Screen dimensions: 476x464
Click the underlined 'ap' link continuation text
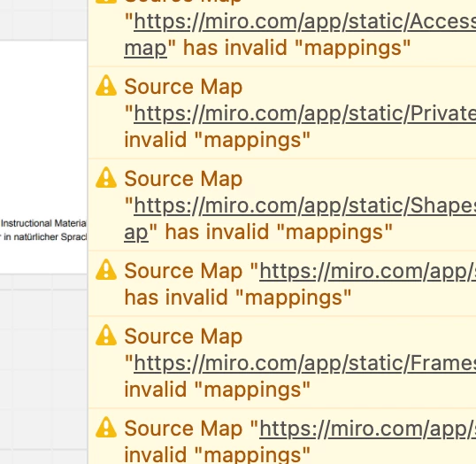[136, 233]
